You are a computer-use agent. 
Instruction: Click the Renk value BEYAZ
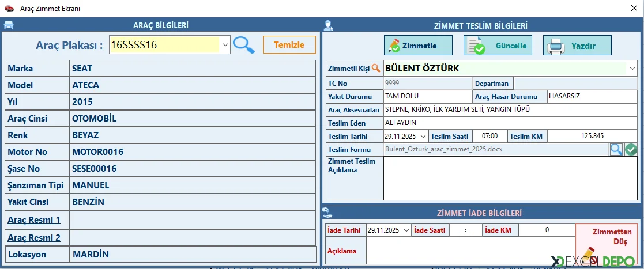coord(192,135)
